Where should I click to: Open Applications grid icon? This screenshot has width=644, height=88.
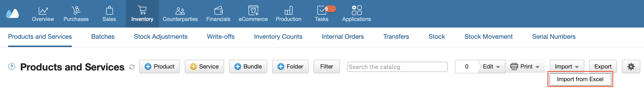click(357, 10)
